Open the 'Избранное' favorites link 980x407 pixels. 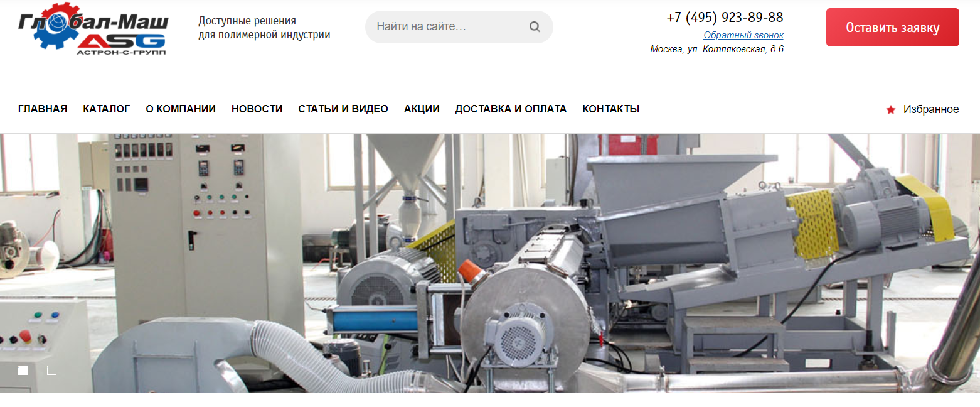(x=930, y=109)
